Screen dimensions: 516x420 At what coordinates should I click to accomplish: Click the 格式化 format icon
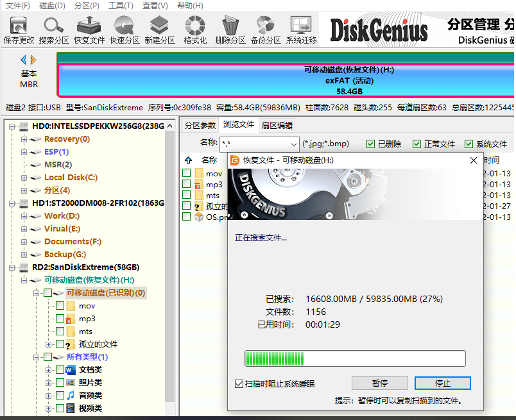point(195,30)
